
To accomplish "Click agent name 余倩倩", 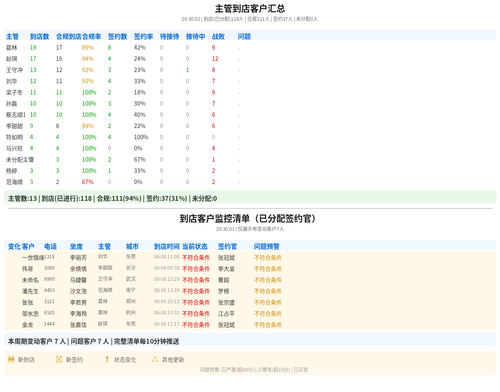I will pos(78,269).
